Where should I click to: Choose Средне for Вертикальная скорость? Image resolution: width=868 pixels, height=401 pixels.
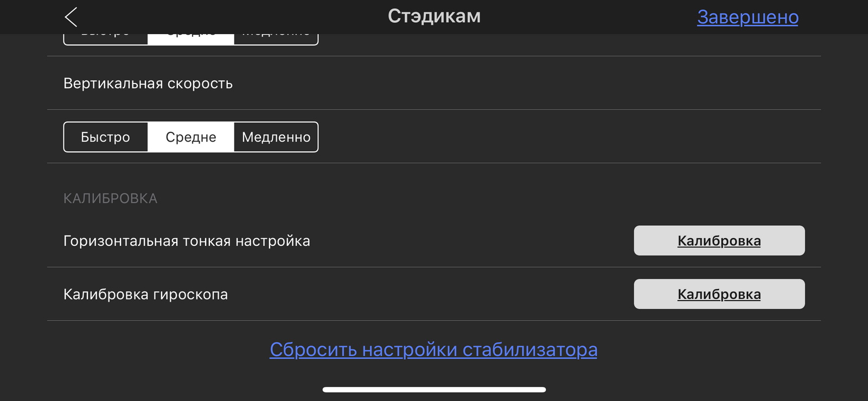[x=190, y=137]
